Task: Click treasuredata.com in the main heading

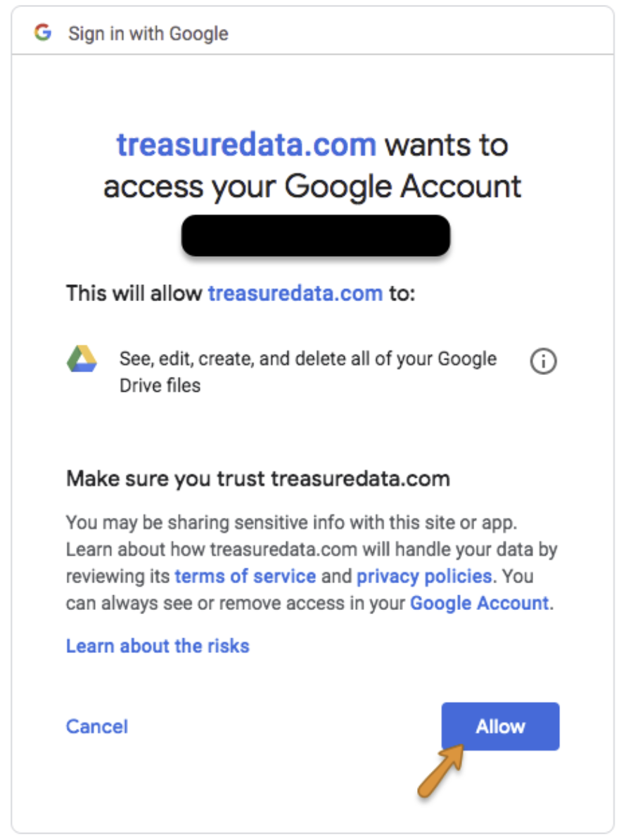Action: pyautogui.click(x=246, y=145)
